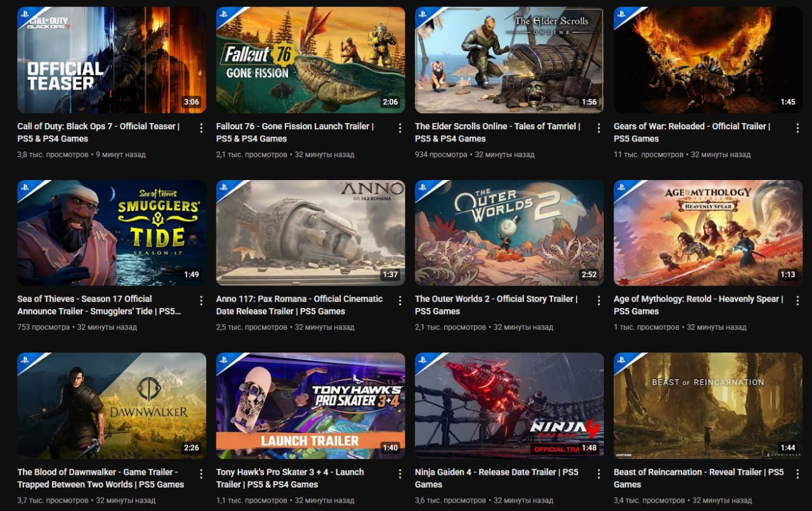Click title "Fallout 76 - Gone Fission Launch Trailer"
The height and width of the screenshot is (511, 812).
tap(295, 133)
